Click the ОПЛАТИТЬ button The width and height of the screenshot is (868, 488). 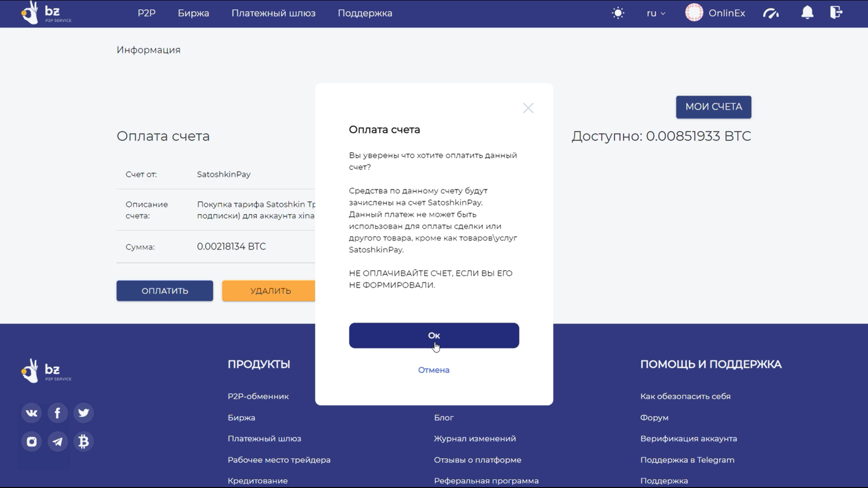click(165, 291)
